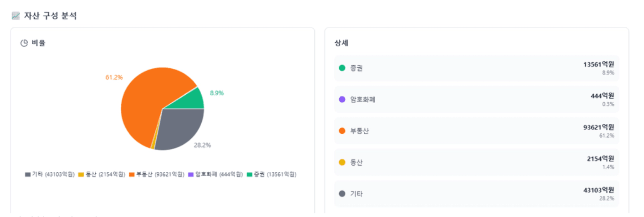Click the chart icon beside 자산 구성 분석
This screenshot has width=644, height=217.
(x=15, y=16)
